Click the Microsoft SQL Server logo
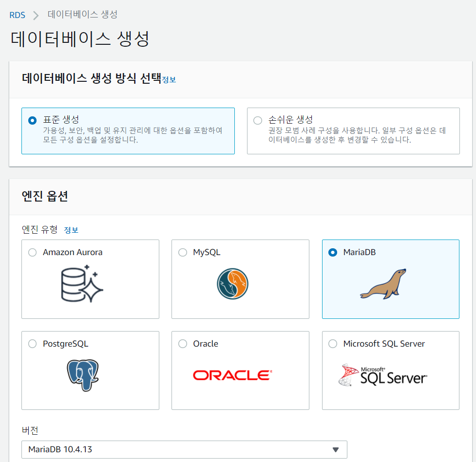The height and width of the screenshot is (462, 476). pyautogui.click(x=383, y=375)
